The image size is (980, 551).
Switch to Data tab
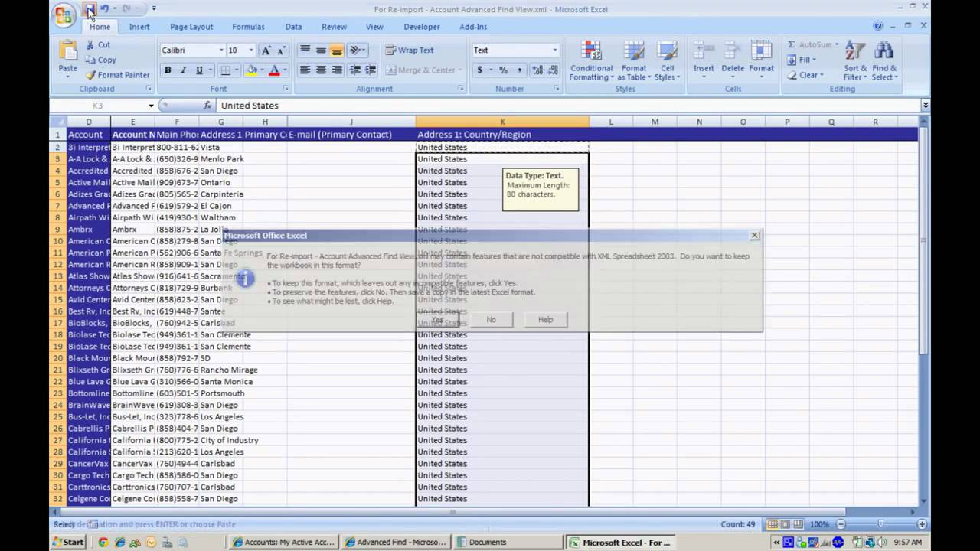[293, 27]
